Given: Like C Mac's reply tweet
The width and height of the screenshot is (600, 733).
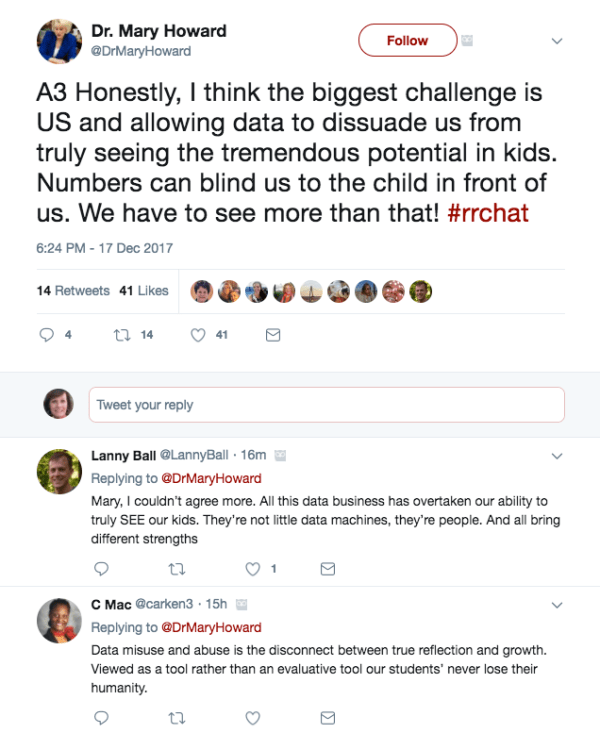Looking at the screenshot, I should [x=253, y=717].
